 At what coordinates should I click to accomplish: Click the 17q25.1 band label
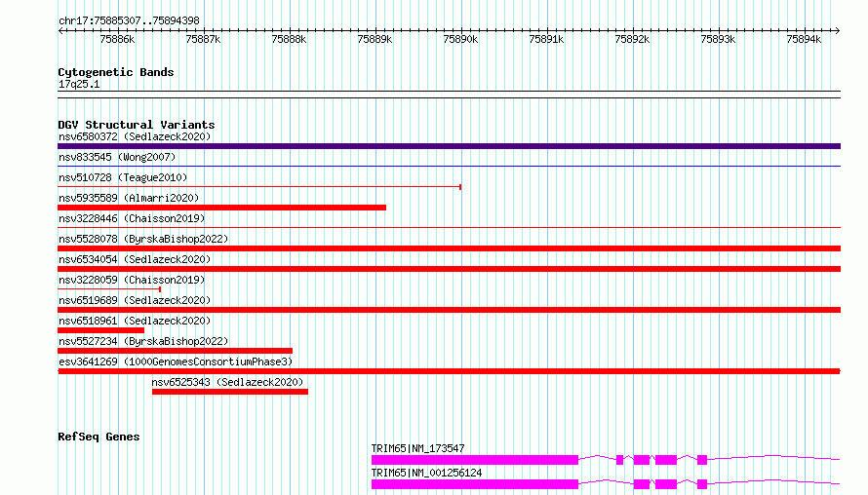pos(79,84)
